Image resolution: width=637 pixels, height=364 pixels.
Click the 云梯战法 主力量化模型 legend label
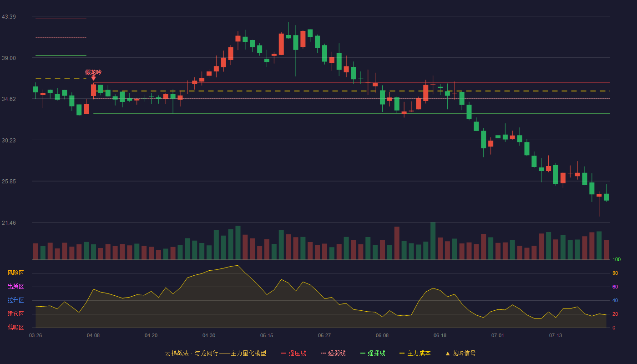tap(216, 353)
